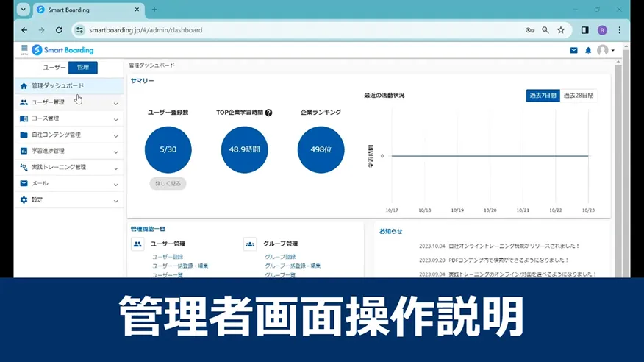
Task: Bookmark this page with the star icon
Action: (x=561, y=30)
